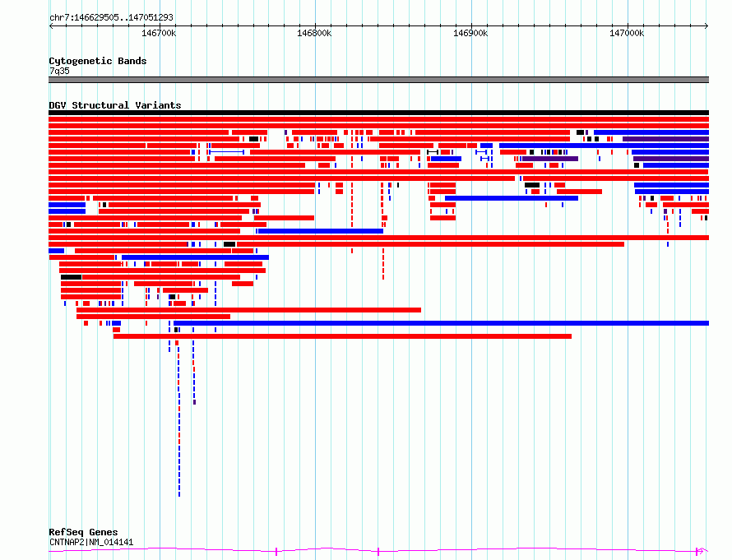
Task: Click the 146800k ruler label
Action: 314,33
